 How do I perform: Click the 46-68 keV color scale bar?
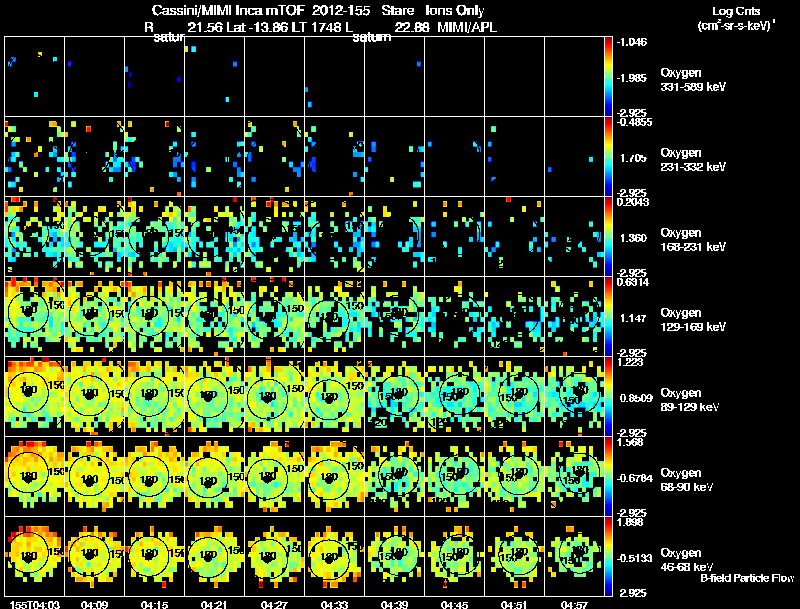[608, 556]
